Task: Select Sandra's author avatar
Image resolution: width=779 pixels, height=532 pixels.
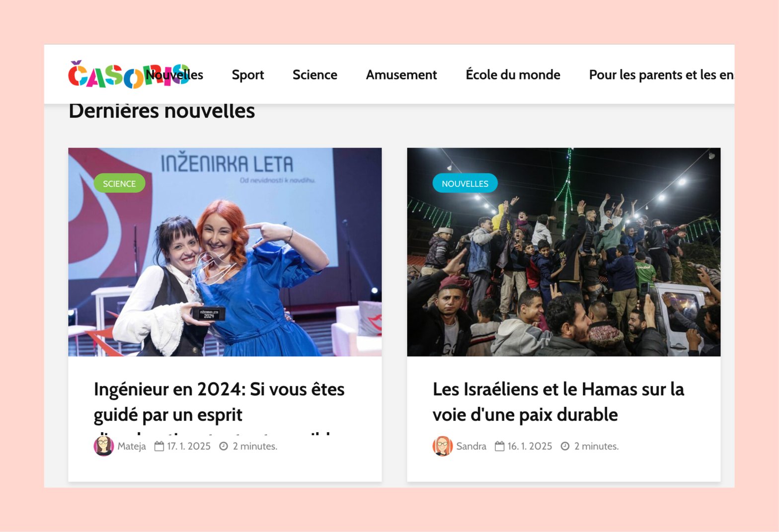Action: click(443, 446)
